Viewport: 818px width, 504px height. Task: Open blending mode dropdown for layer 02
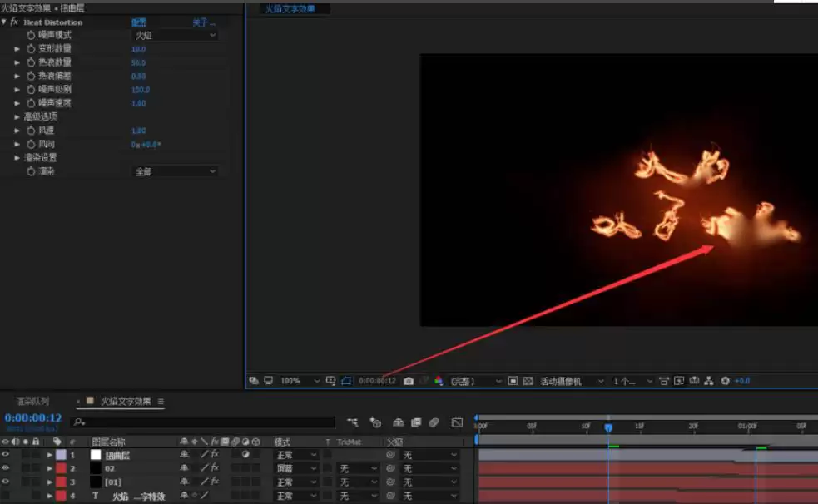click(x=295, y=468)
